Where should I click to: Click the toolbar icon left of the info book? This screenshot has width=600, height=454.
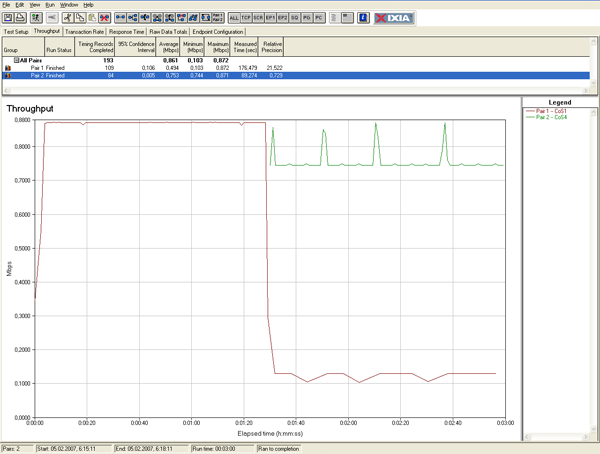tap(347, 18)
